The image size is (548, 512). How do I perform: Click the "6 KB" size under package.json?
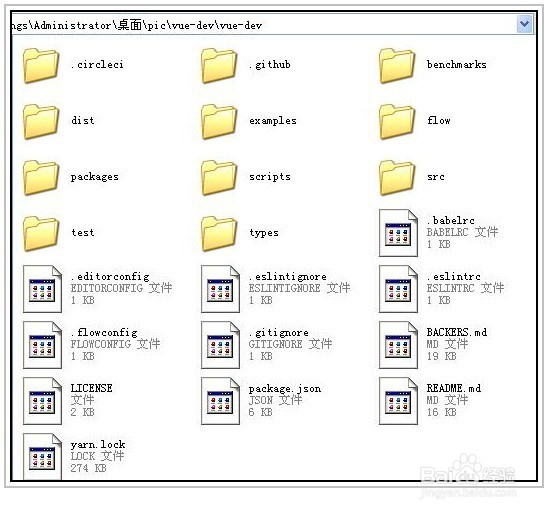point(260,412)
